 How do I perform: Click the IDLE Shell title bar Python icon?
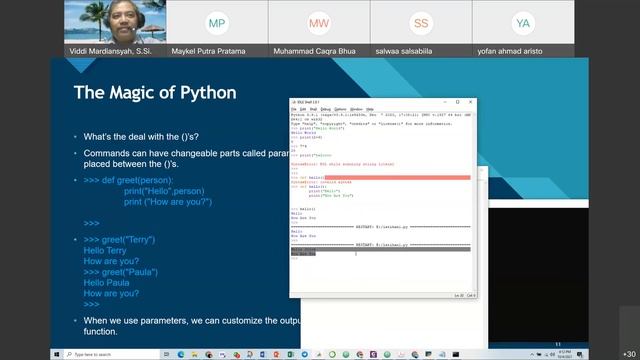294,102
